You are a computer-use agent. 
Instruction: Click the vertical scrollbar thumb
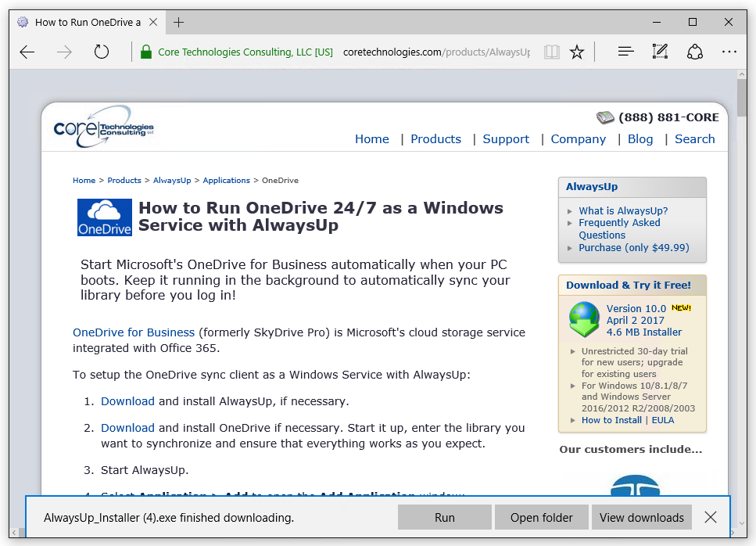741,98
